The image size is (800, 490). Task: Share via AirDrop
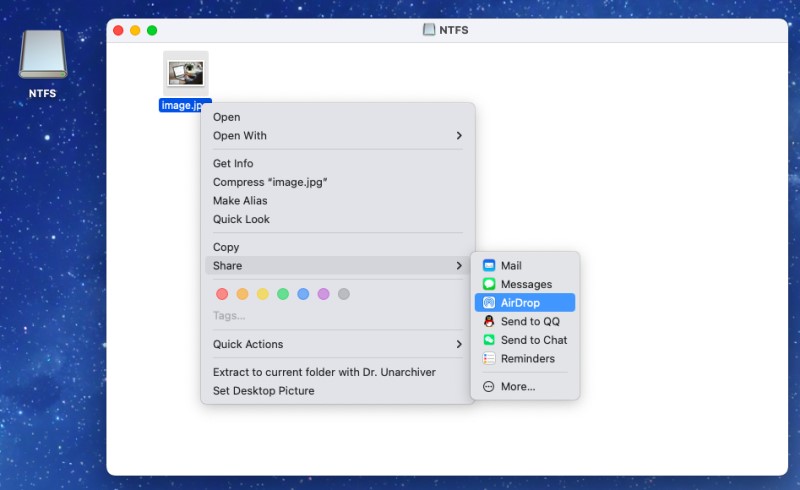[525, 303]
